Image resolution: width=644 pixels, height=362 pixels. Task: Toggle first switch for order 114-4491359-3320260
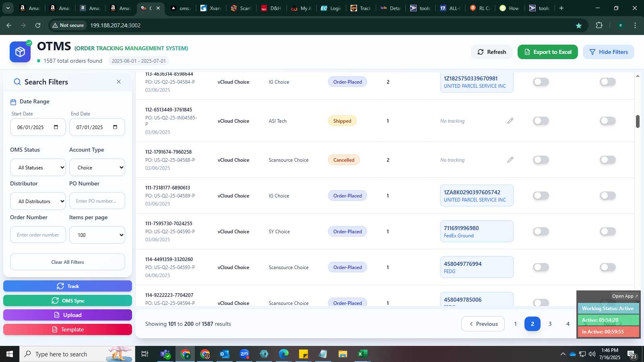(x=541, y=267)
